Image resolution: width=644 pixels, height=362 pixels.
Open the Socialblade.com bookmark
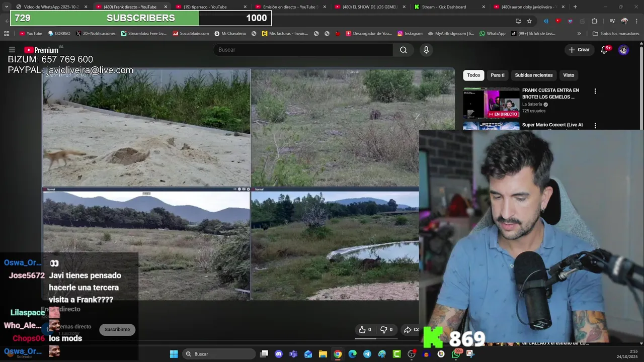click(x=191, y=34)
